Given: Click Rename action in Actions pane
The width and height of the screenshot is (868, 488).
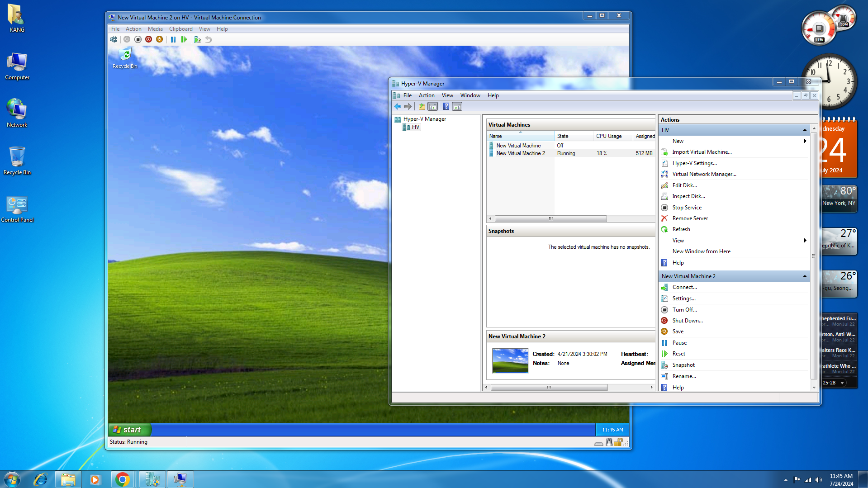Looking at the screenshot, I should pos(684,376).
